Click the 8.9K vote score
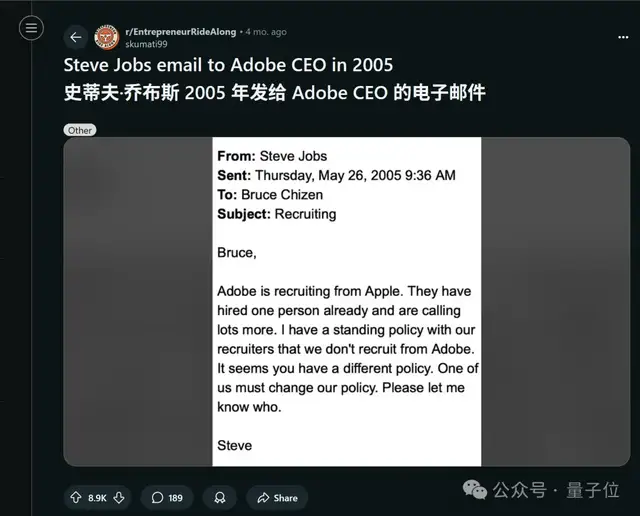The width and height of the screenshot is (640, 516). (x=97, y=497)
